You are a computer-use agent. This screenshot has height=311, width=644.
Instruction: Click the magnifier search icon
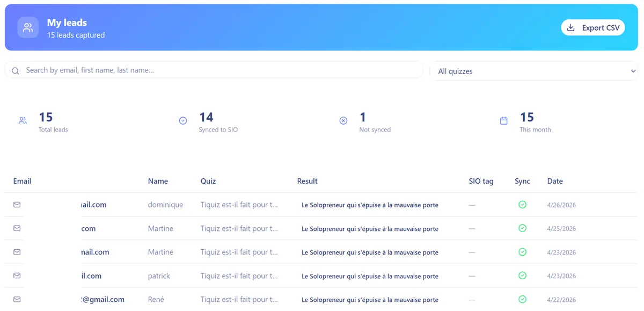click(16, 71)
